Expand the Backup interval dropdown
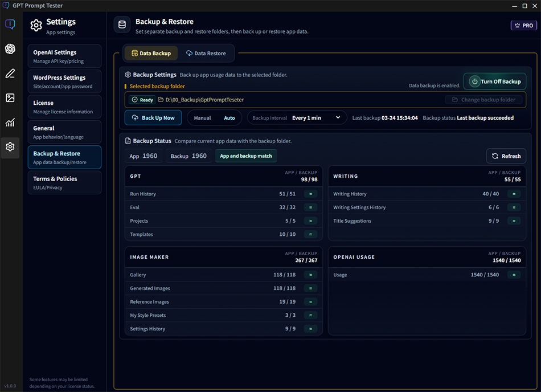 (297, 118)
